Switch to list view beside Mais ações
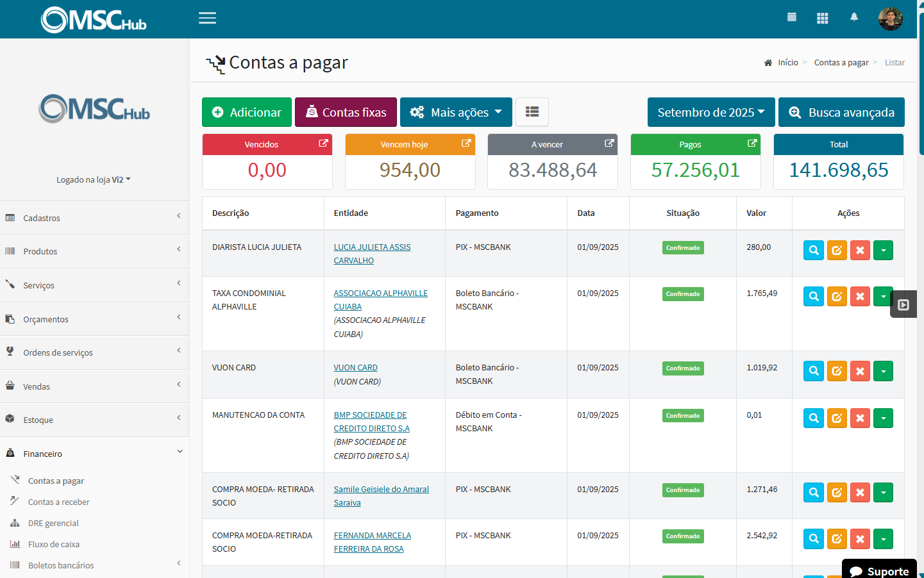Image resolution: width=924 pixels, height=578 pixels. click(x=532, y=111)
